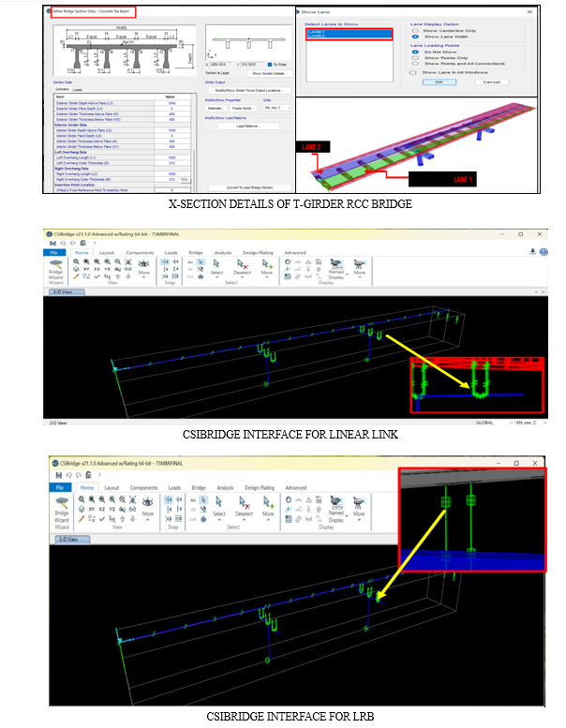Click pencil draw icon in LRB window
The height and width of the screenshot is (728, 566).
point(82,519)
